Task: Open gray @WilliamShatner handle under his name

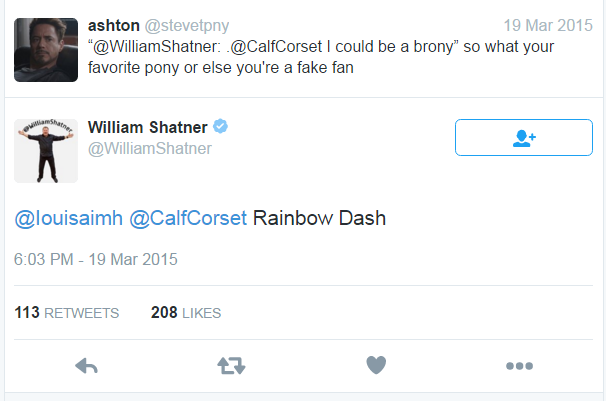Action: point(150,148)
